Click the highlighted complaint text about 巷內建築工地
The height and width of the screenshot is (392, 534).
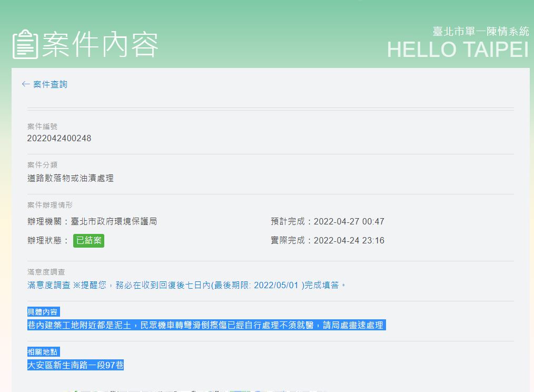coord(206,325)
